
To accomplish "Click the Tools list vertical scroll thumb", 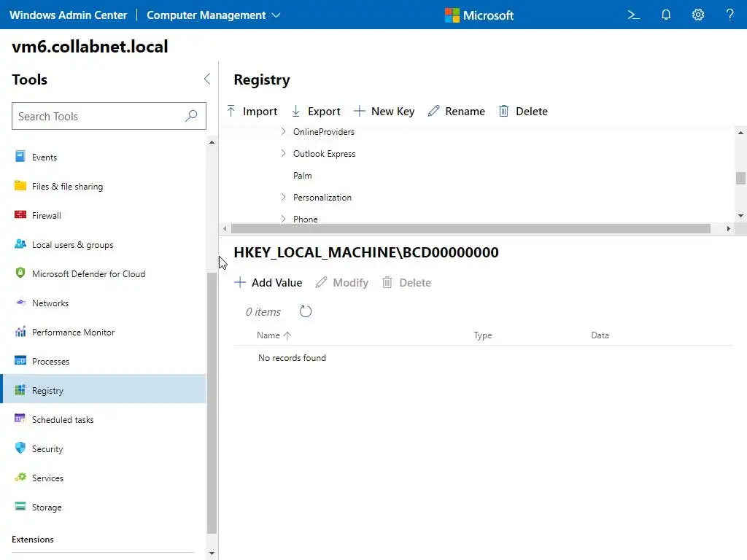I will click(x=212, y=402).
